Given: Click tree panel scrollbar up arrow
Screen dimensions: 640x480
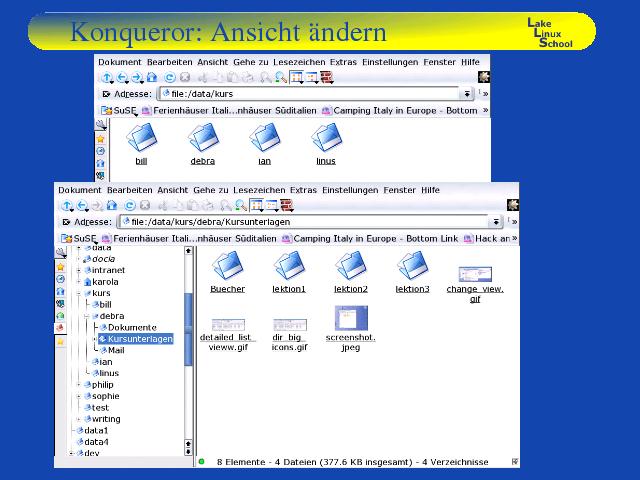Looking at the screenshot, I should point(188,251).
